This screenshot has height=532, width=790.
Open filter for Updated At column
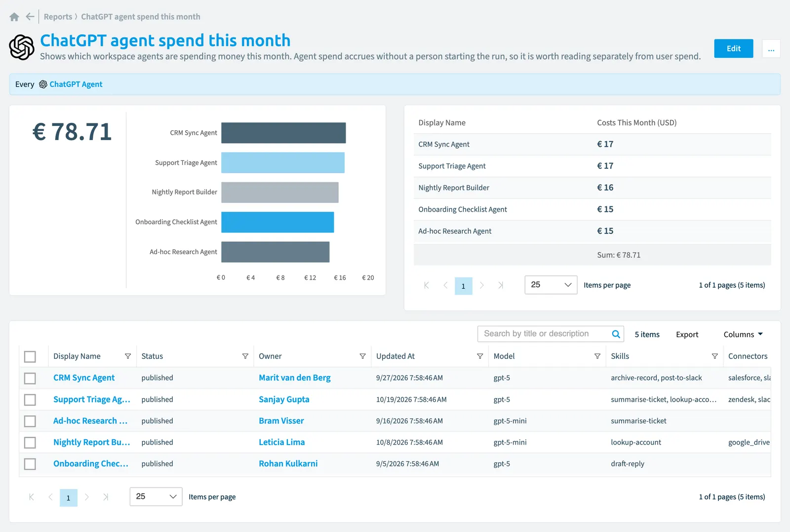click(480, 356)
